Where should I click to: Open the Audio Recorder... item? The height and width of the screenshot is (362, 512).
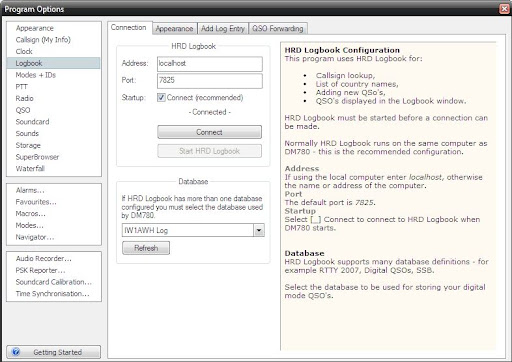[44, 258]
